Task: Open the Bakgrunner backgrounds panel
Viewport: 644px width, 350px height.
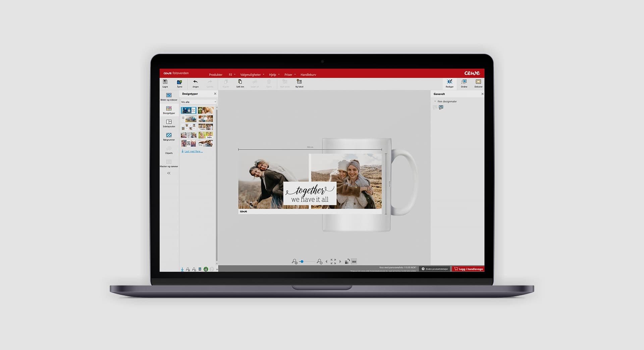Action: [x=169, y=136]
